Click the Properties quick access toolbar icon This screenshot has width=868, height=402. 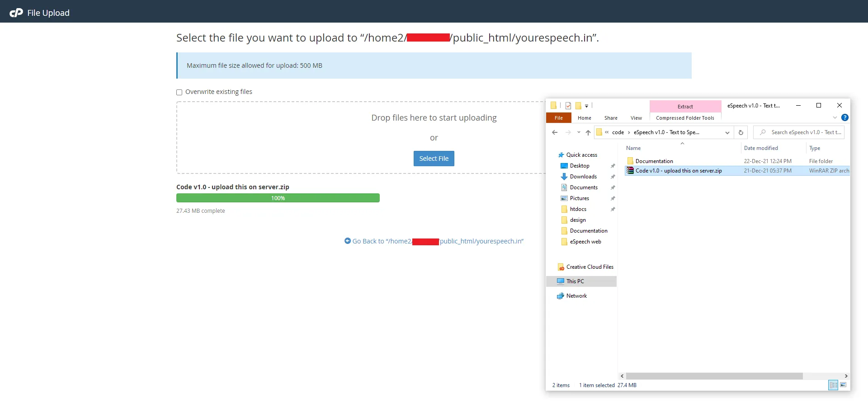568,106
